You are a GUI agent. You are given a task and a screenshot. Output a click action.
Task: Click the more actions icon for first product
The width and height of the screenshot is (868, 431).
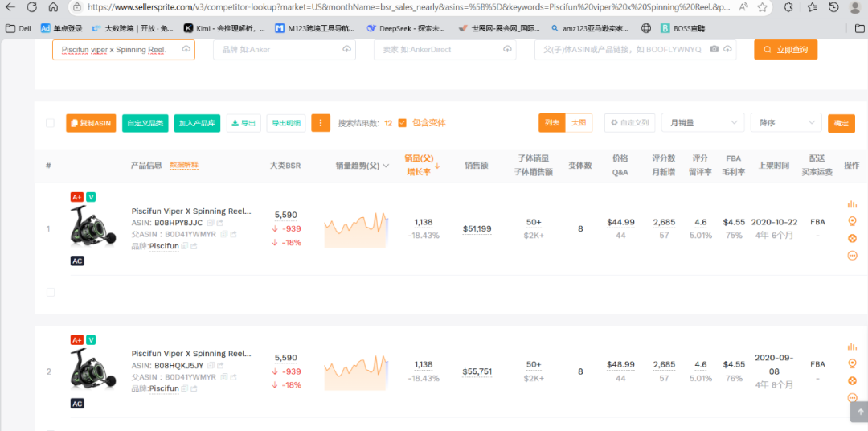click(852, 256)
